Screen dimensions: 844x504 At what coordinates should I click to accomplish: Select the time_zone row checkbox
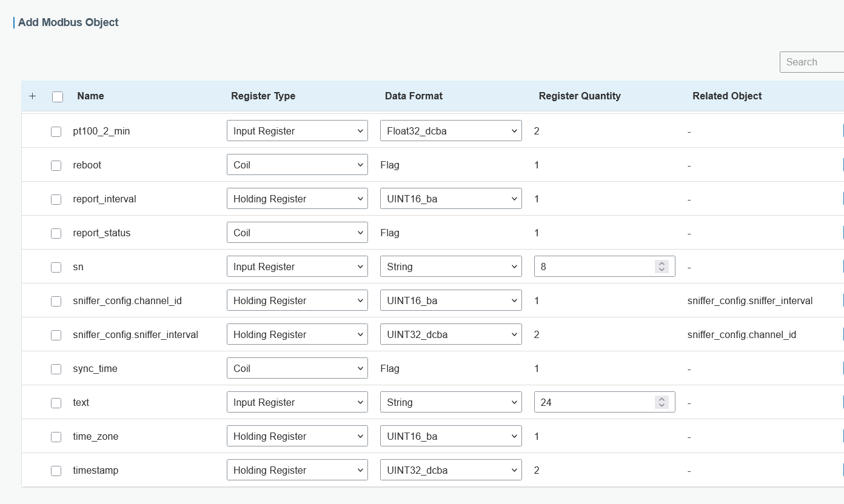pyautogui.click(x=56, y=437)
